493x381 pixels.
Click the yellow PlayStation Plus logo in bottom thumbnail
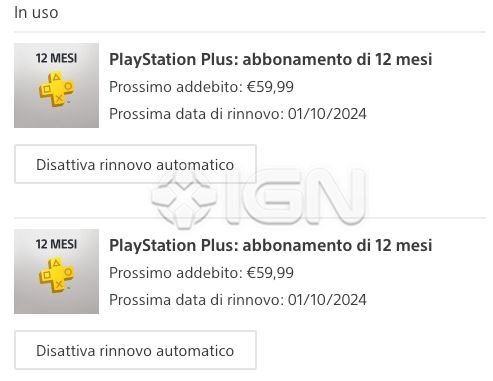coord(57,275)
